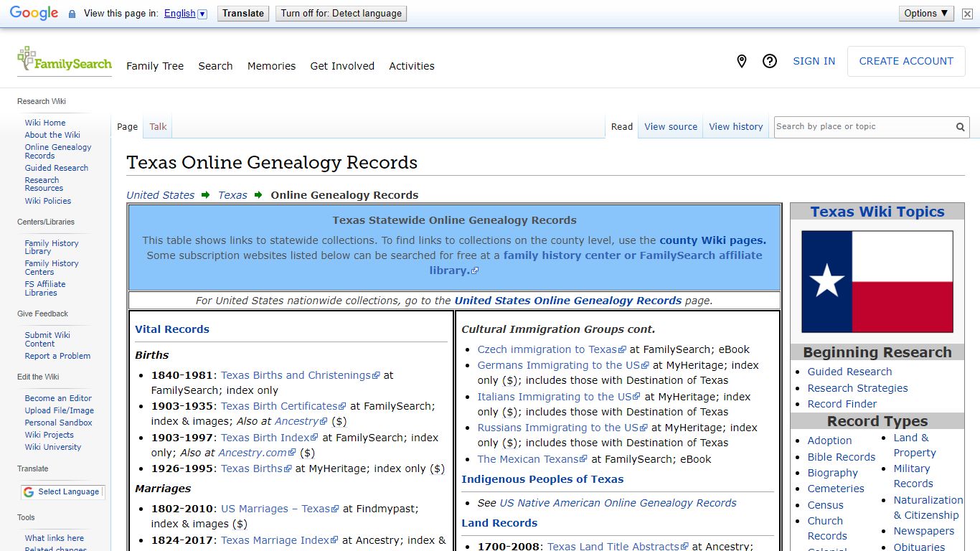Open Bible Records link

pos(842,457)
